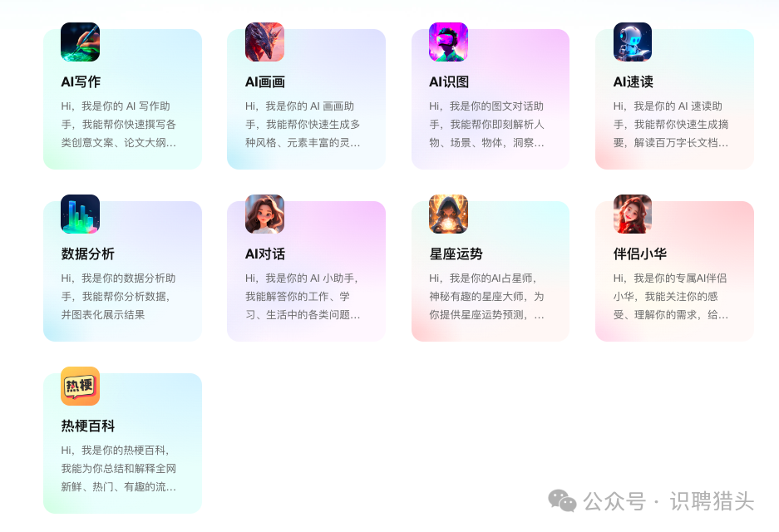Open the AI写作 pen icon

pos(80,42)
